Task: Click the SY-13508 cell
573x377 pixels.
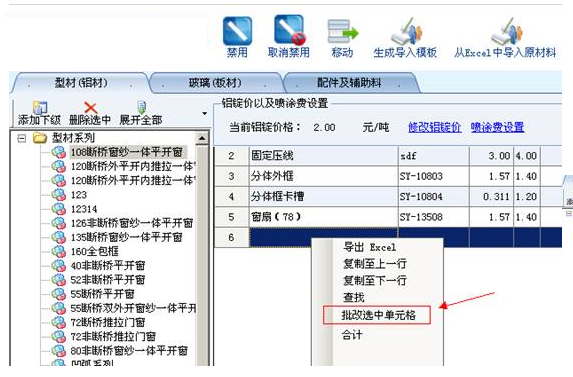Action: point(433,217)
